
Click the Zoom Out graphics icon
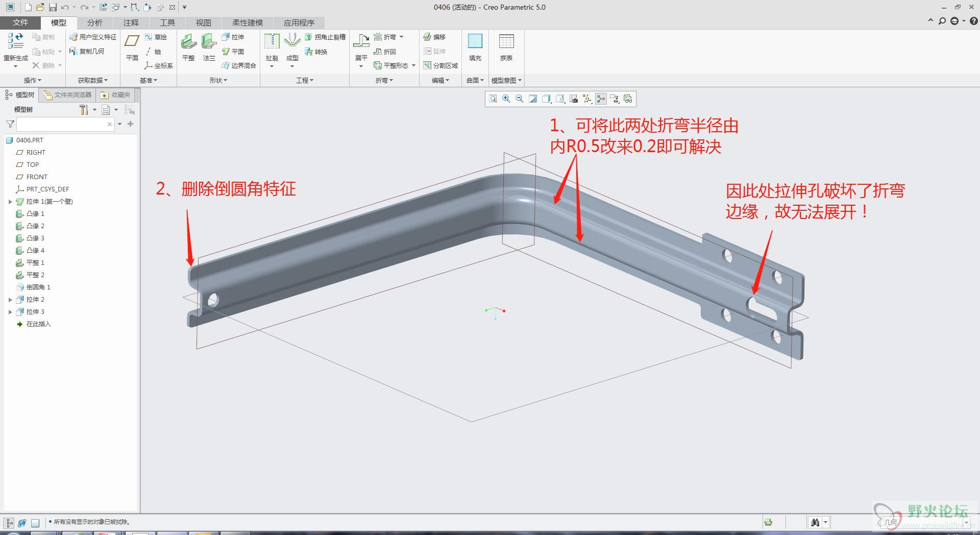tap(519, 99)
